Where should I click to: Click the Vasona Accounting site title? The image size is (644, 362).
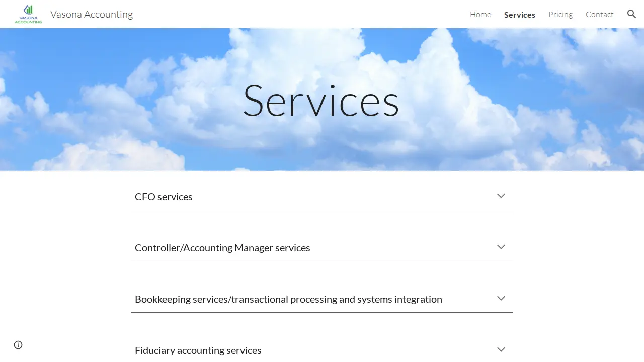point(92,14)
